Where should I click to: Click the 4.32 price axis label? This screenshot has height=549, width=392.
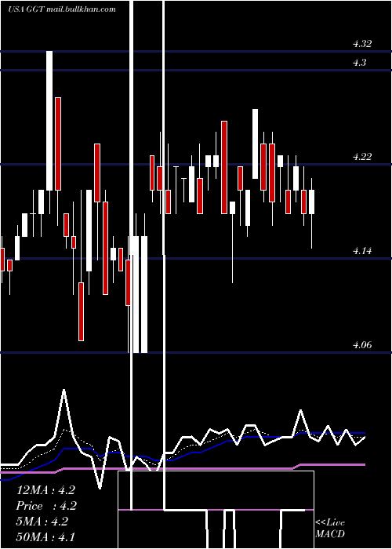(362, 44)
